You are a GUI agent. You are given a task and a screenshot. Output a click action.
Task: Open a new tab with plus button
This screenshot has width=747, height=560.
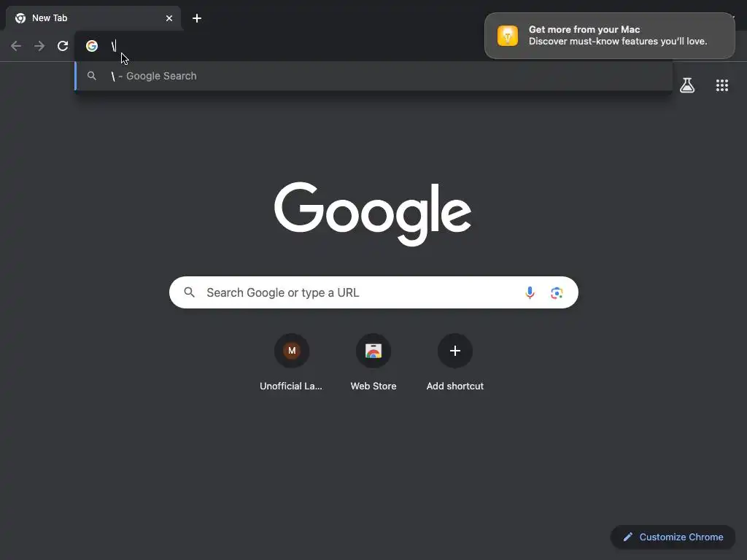(x=197, y=18)
